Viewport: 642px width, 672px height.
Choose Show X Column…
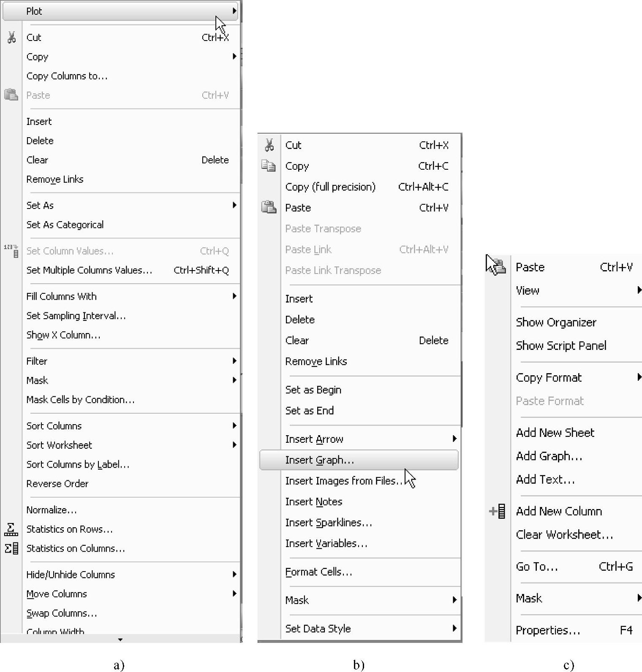pyautogui.click(x=63, y=335)
